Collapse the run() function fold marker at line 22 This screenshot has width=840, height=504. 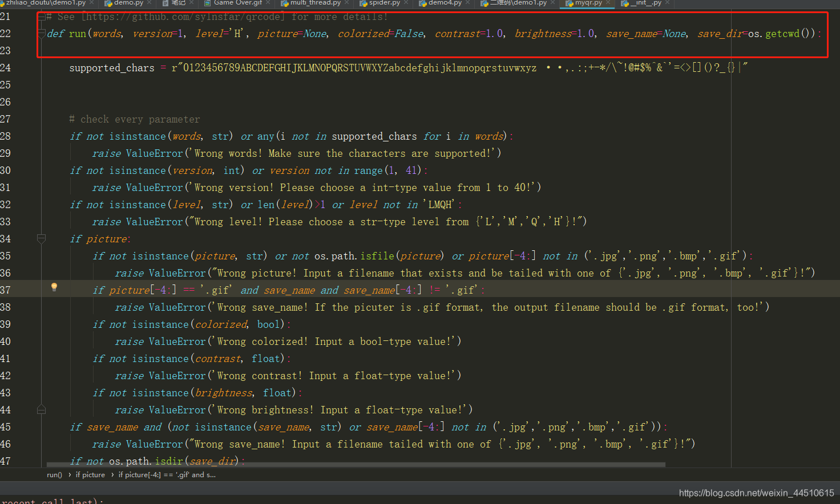(42, 34)
